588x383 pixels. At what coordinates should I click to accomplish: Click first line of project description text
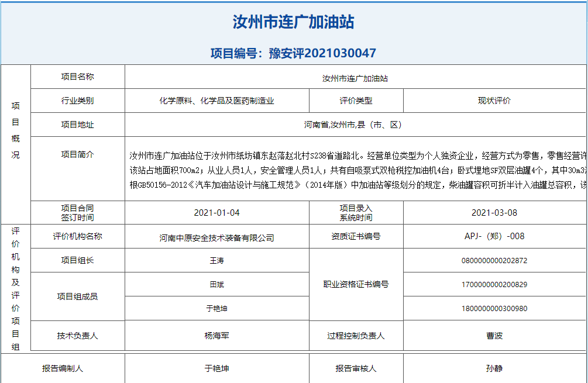tap(357, 156)
